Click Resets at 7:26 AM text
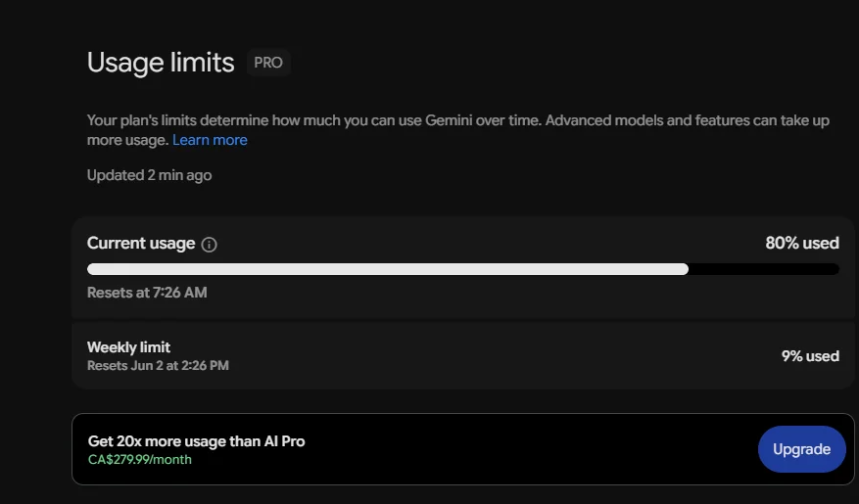The height and width of the screenshot is (504, 859). click(147, 293)
